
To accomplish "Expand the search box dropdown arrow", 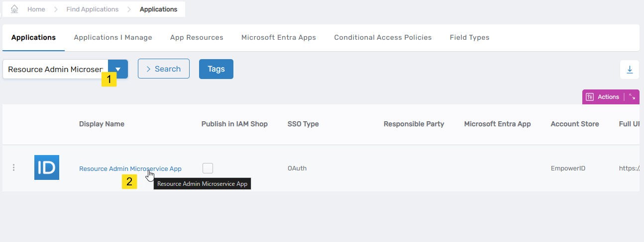I will [x=118, y=69].
